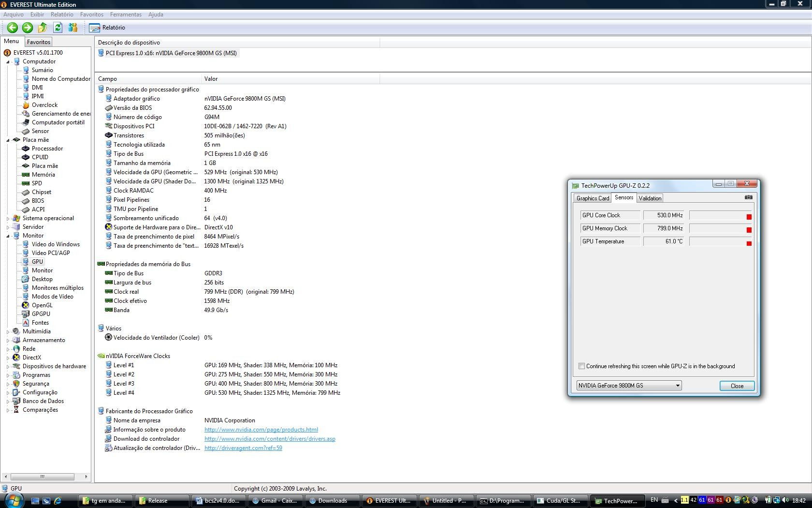Open Processador under Placa mãe
The height and width of the screenshot is (508, 812).
[x=47, y=149]
